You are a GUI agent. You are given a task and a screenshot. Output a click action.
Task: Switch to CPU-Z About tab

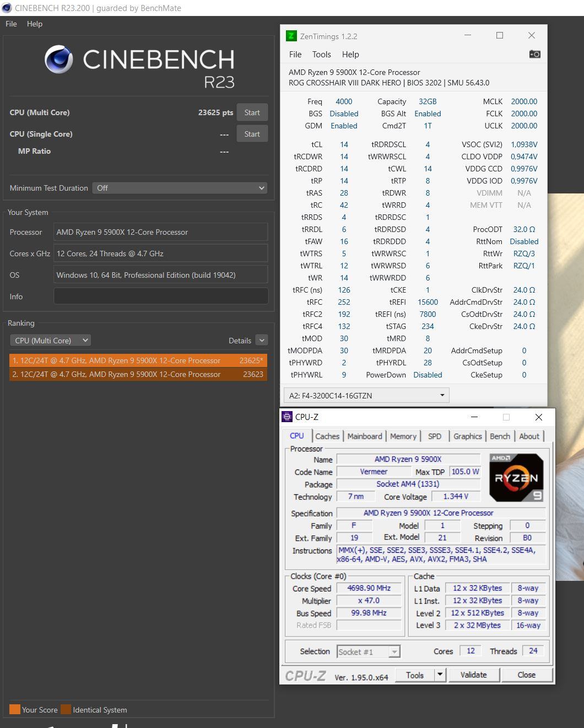529,436
